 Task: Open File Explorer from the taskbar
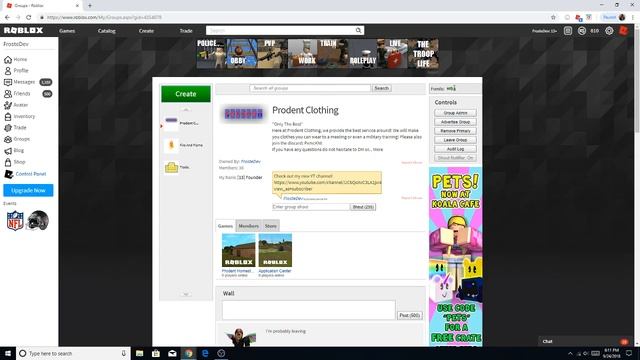(140, 353)
